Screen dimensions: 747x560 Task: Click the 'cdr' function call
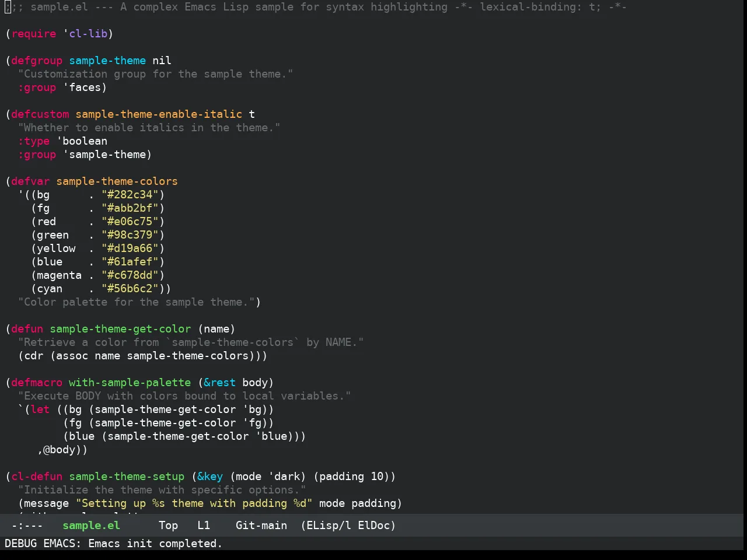(x=34, y=356)
